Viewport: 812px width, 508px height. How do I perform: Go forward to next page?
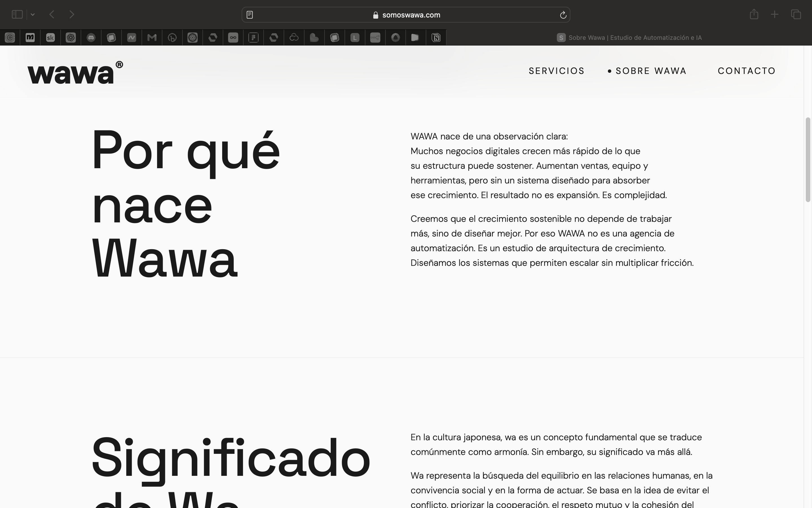[x=71, y=14]
